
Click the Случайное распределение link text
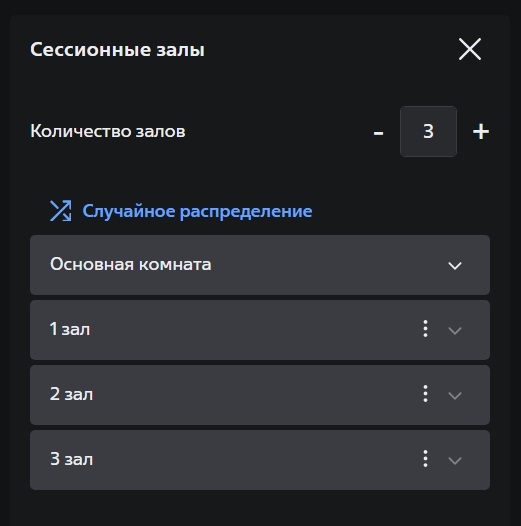click(x=197, y=211)
